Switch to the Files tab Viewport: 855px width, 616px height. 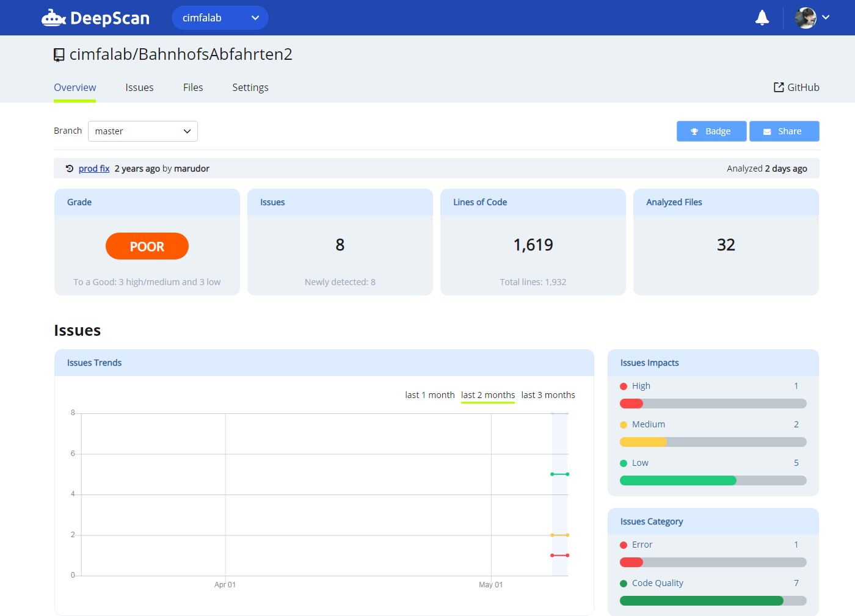click(x=193, y=87)
